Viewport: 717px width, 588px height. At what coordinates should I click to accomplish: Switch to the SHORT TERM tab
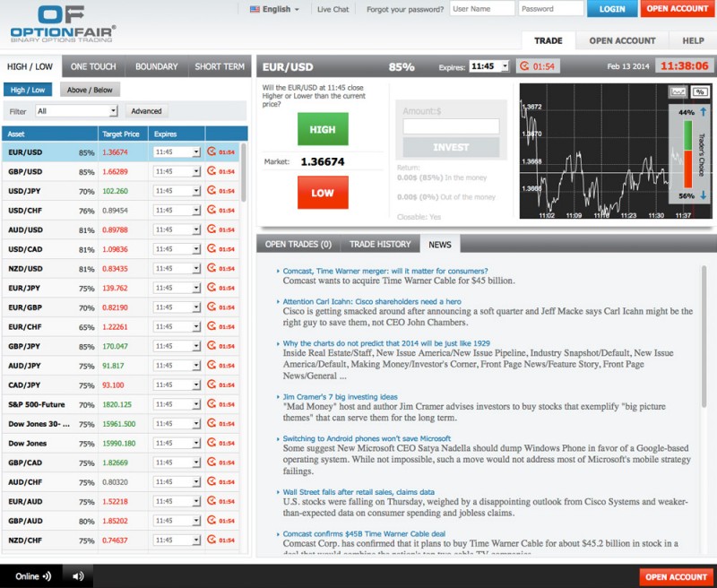pyautogui.click(x=220, y=66)
